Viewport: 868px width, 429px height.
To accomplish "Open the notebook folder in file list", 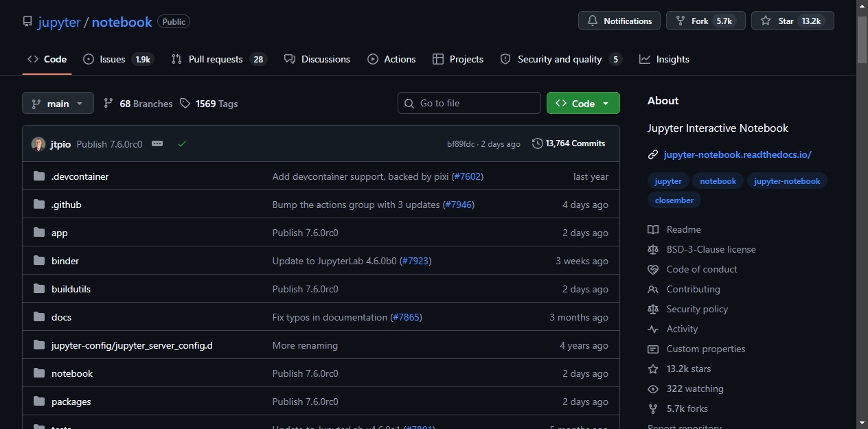I will [x=72, y=373].
